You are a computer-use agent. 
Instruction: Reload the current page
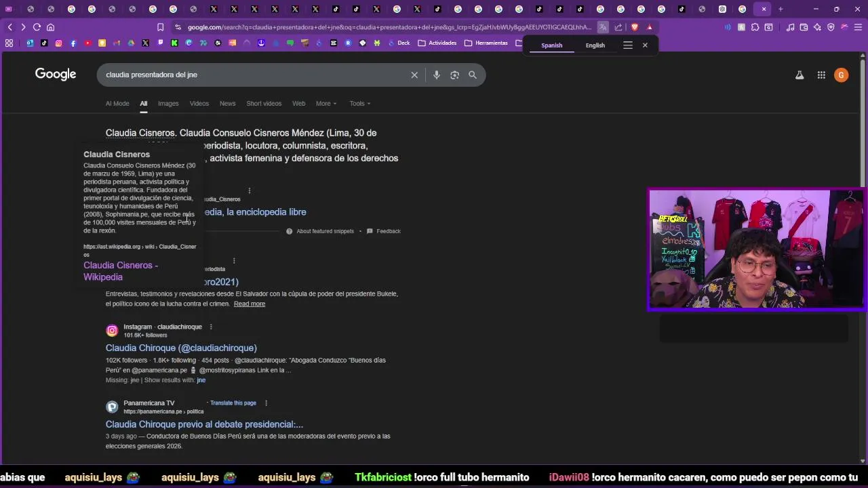(x=37, y=27)
